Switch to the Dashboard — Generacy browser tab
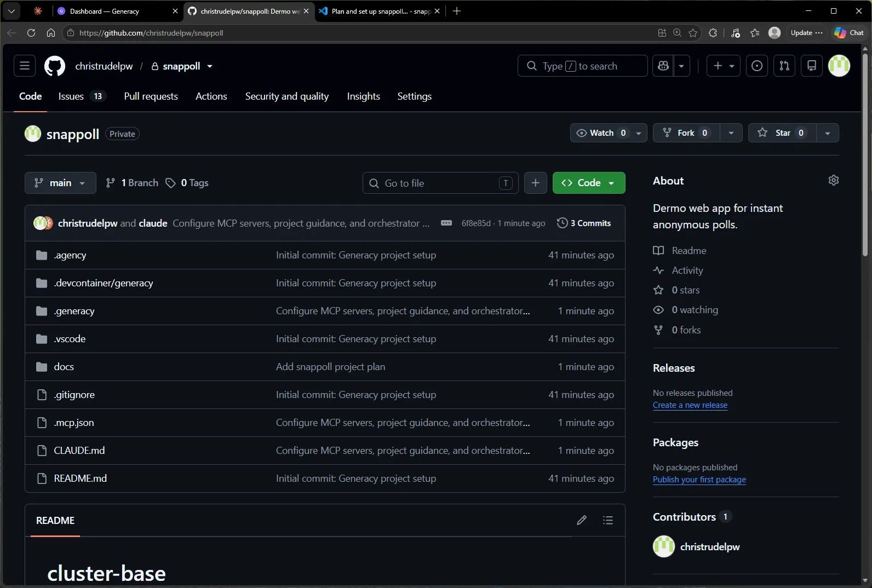 (118, 11)
